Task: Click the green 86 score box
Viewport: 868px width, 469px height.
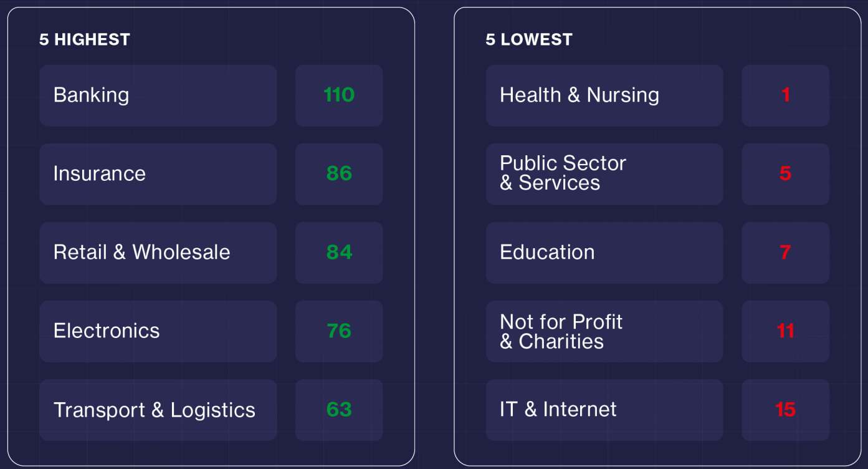Action: (x=339, y=174)
